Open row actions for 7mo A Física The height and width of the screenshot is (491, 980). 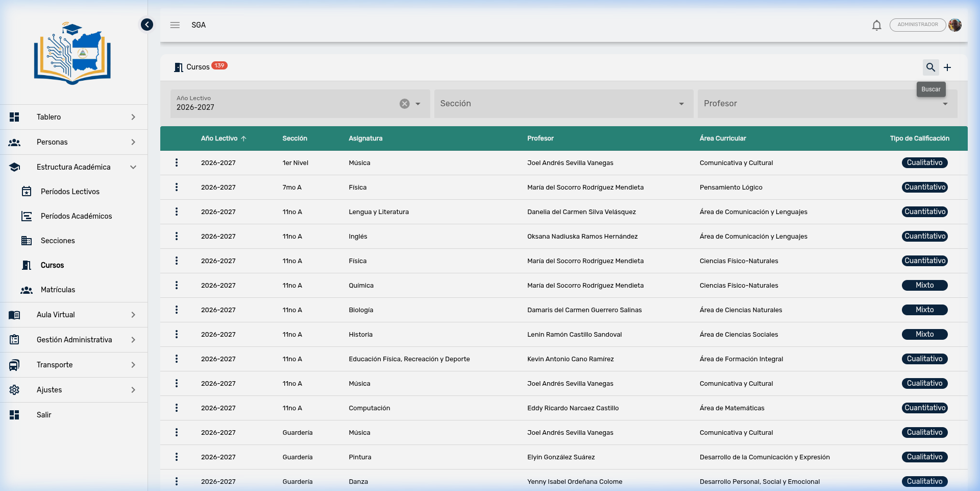coord(177,188)
